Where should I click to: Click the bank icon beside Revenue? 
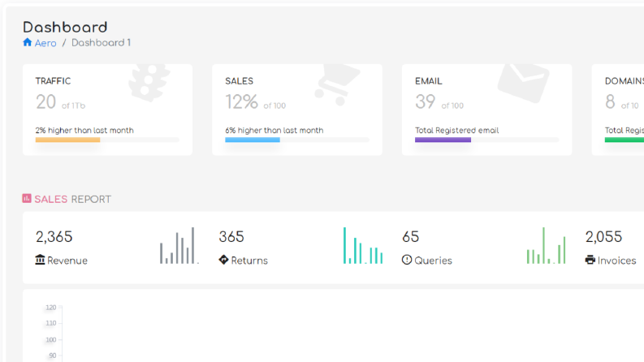click(x=40, y=260)
